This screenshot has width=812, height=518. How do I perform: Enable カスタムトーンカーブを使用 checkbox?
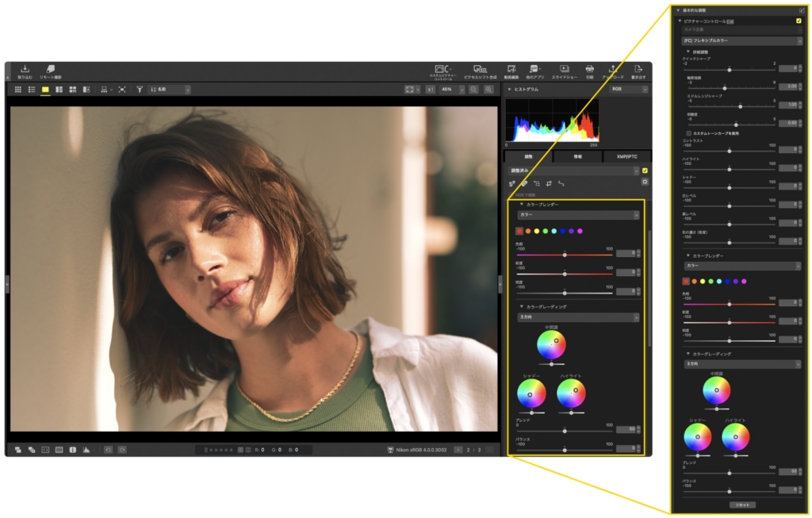coord(689,133)
